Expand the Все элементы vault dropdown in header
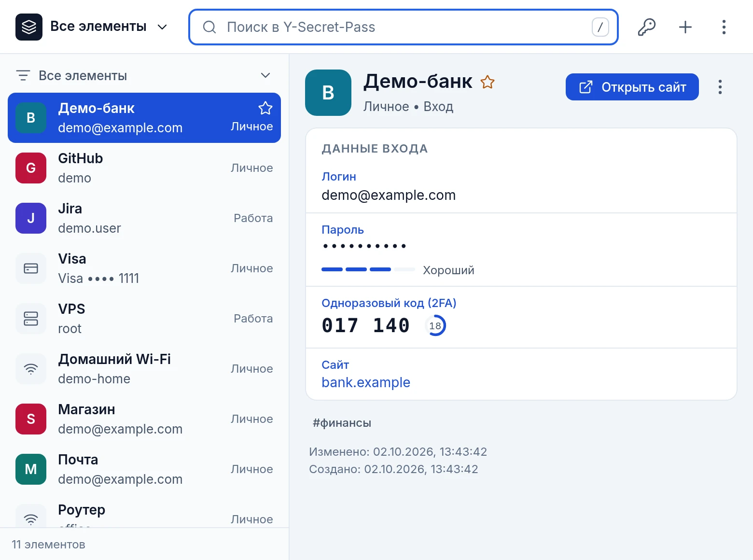 coord(163,27)
